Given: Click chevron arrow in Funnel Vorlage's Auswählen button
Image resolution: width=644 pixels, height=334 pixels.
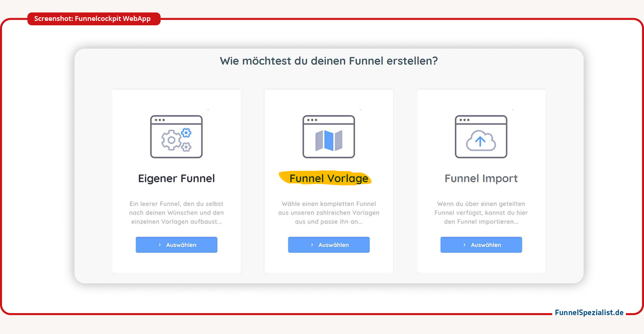Looking at the screenshot, I should tap(312, 245).
